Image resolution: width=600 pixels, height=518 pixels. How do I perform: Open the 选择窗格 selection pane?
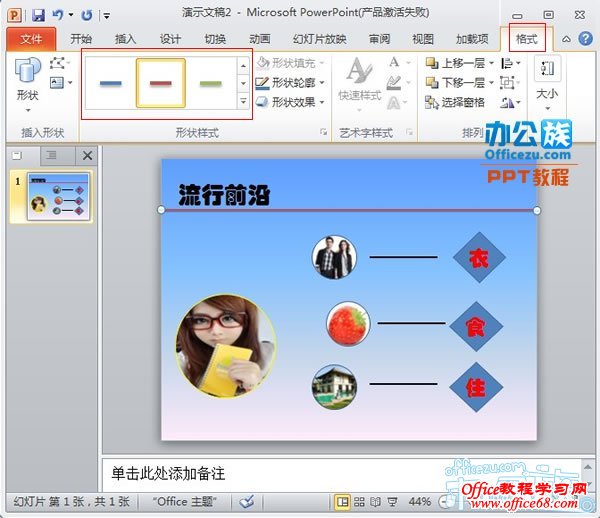pyautogui.click(x=455, y=103)
